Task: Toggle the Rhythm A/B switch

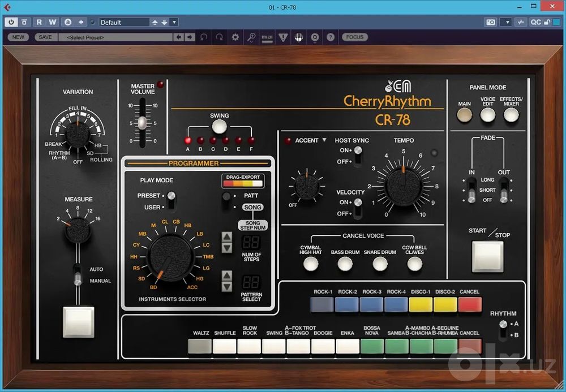Action: click(x=503, y=330)
